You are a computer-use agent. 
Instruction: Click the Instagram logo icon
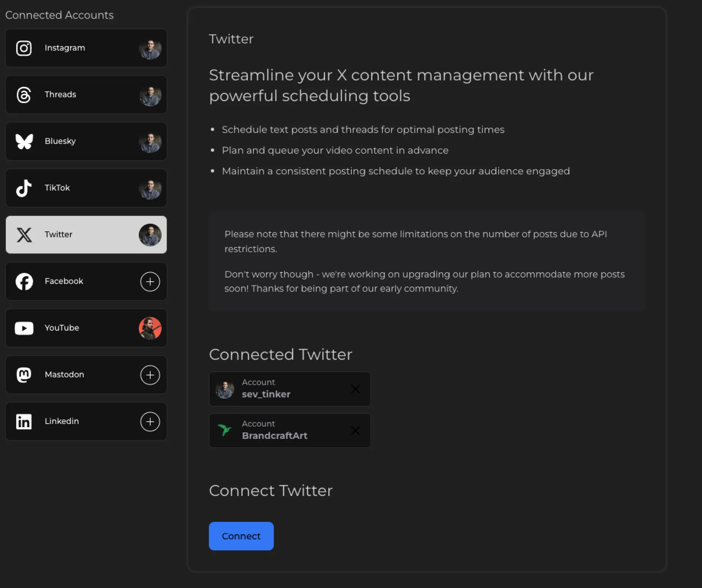(24, 48)
